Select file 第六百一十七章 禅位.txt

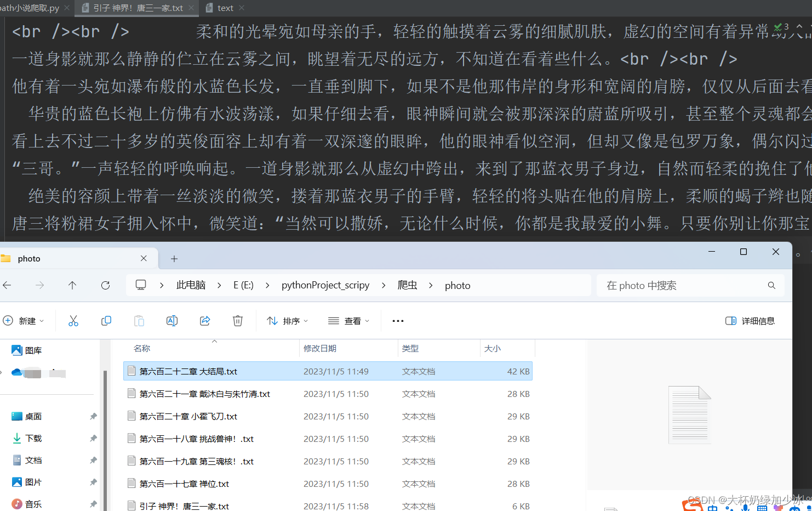point(328,484)
